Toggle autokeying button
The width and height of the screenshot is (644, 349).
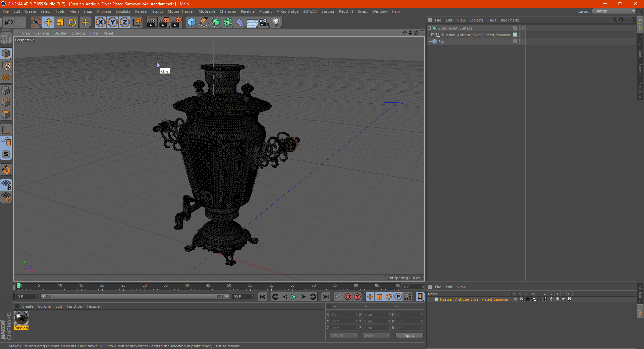click(348, 297)
